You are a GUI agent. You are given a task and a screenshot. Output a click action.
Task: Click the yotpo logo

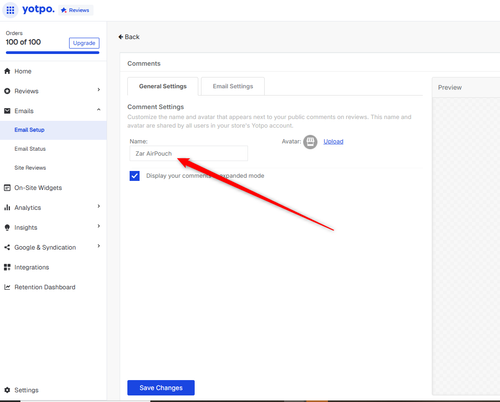[38, 9]
